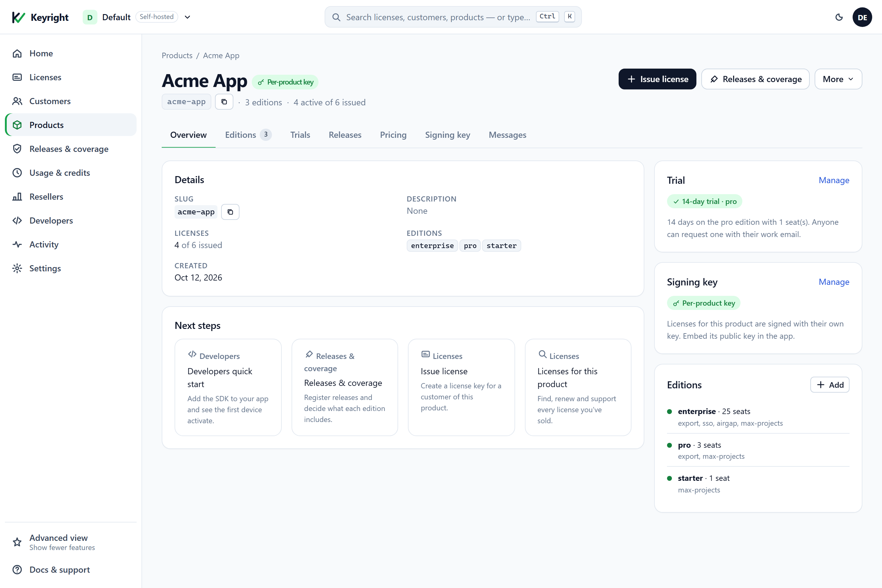
Task: Open the DE user avatar menu
Action: tap(862, 17)
